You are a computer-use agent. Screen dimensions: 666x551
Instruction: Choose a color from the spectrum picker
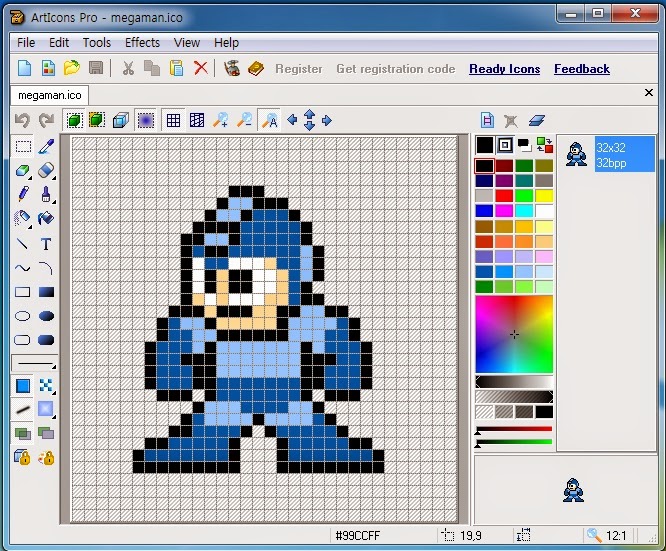click(514, 335)
